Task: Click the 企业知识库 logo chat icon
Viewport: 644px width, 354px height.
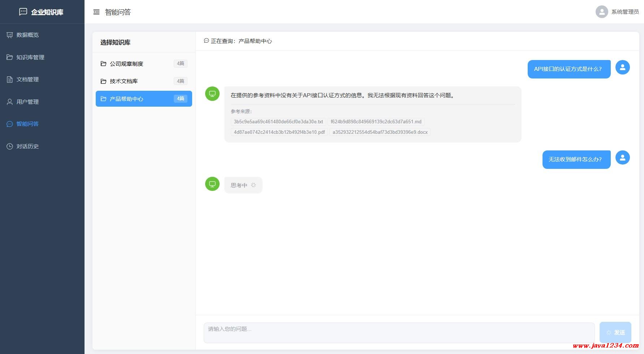Action: (23, 12)
